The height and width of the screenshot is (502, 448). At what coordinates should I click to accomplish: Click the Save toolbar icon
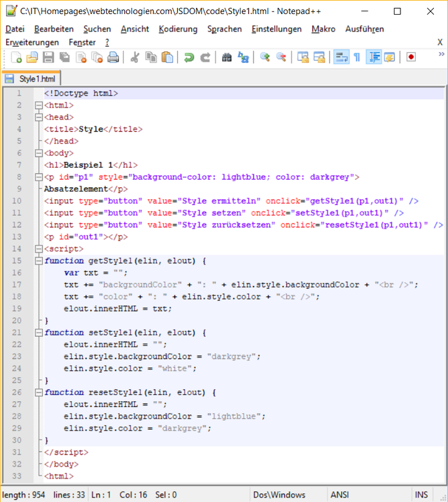48,57
